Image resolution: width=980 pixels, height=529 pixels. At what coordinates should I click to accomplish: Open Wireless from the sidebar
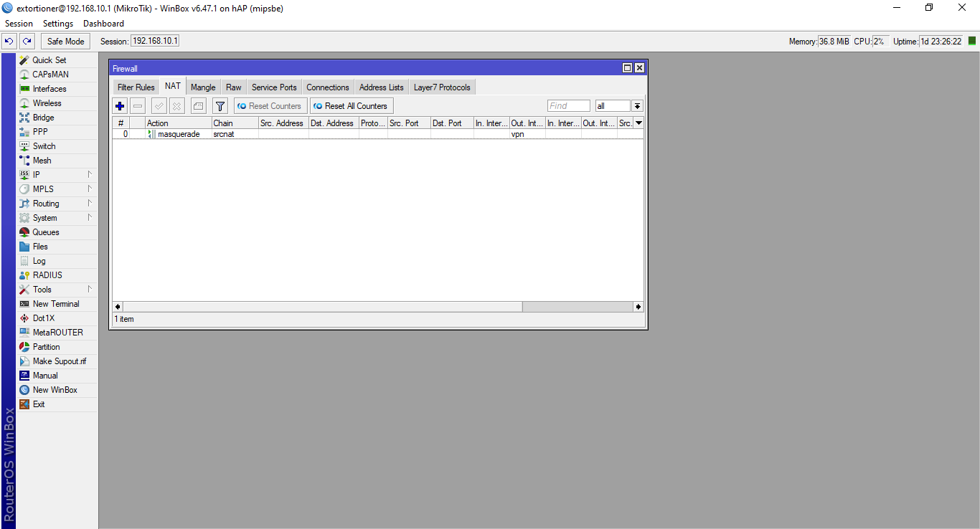click(47, 103)
